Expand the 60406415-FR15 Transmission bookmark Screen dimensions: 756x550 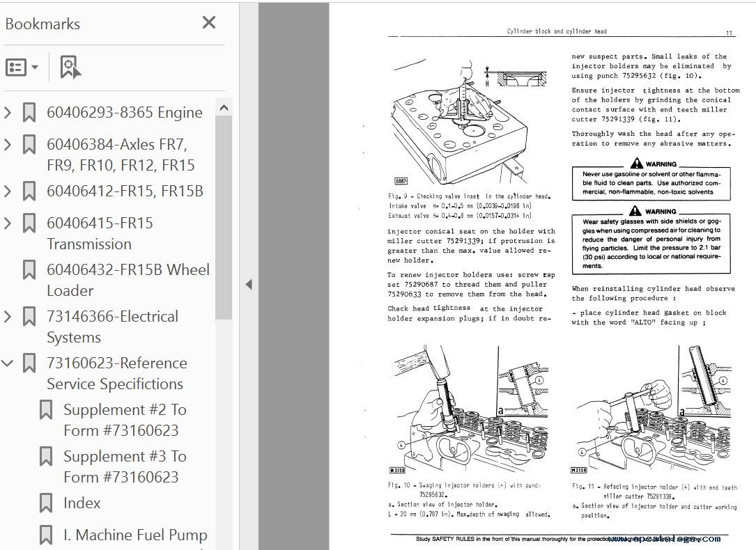[7, 223]
